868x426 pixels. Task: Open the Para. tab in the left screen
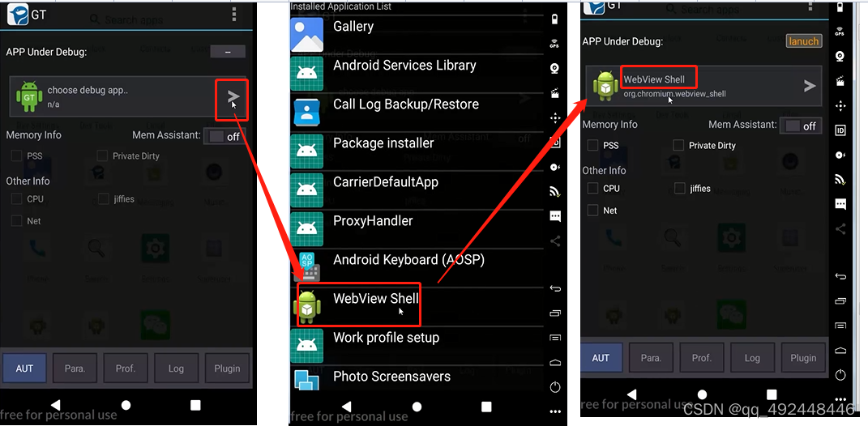75,368
